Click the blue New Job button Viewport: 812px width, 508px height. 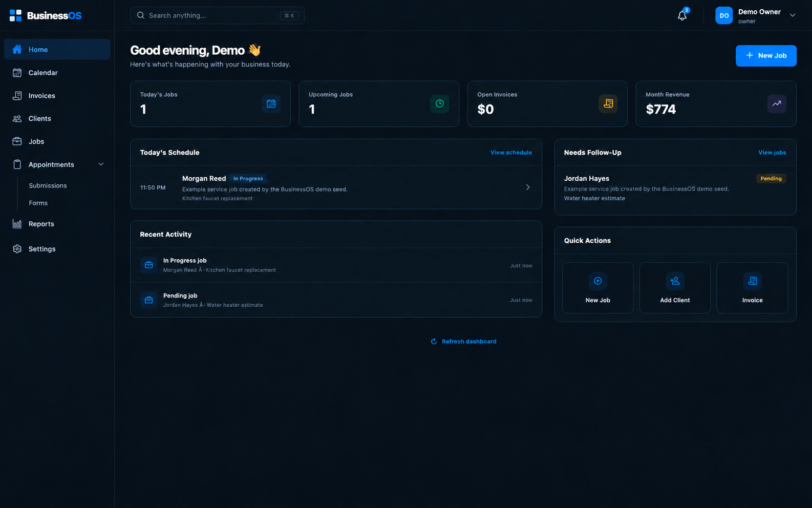(x=766, y=55)
